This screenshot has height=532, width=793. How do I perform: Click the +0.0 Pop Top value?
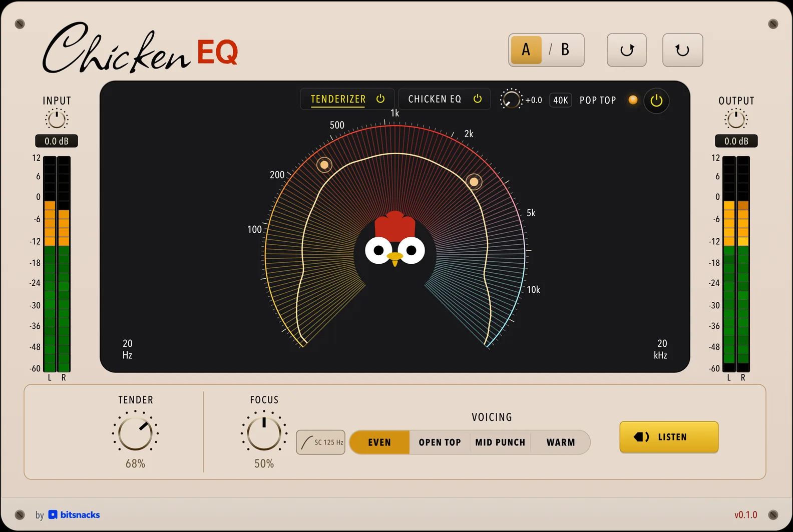pyautogui.click(x=534, y=100)
